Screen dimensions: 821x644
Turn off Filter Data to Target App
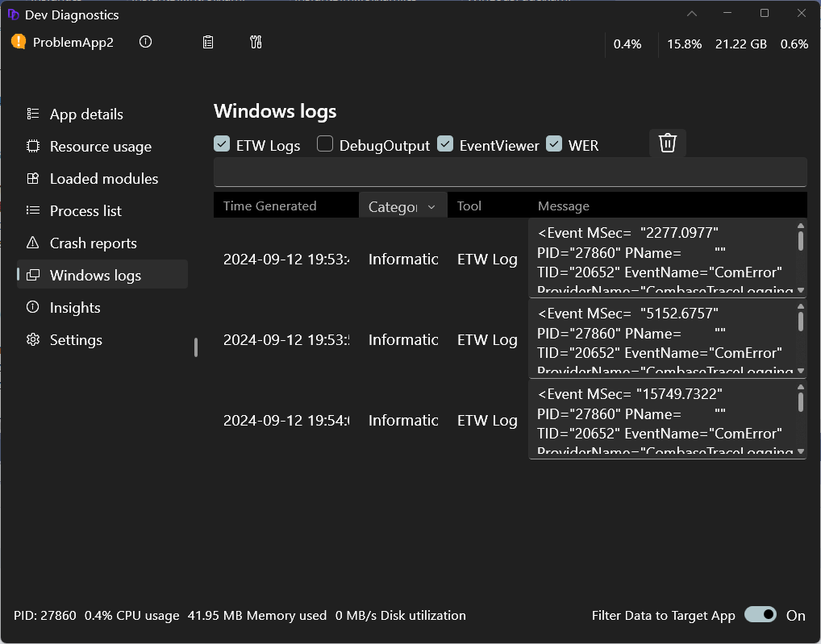tap(761, 615)
